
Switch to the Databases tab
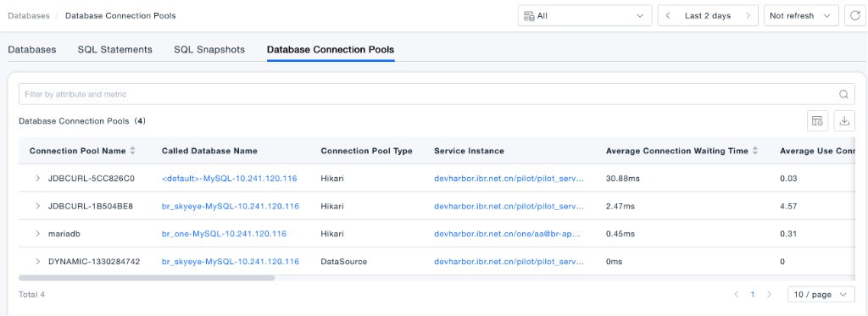click(x=32, y=49)
